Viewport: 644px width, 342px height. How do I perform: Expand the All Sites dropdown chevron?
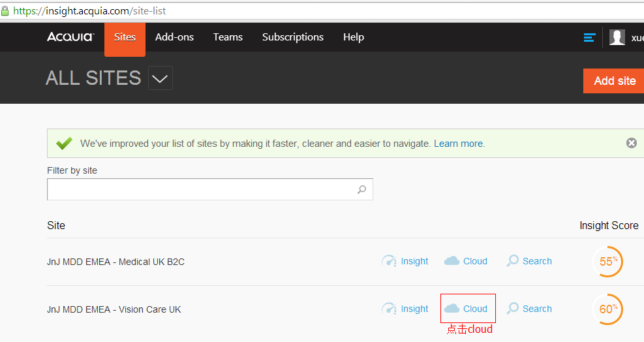[160, 78]
